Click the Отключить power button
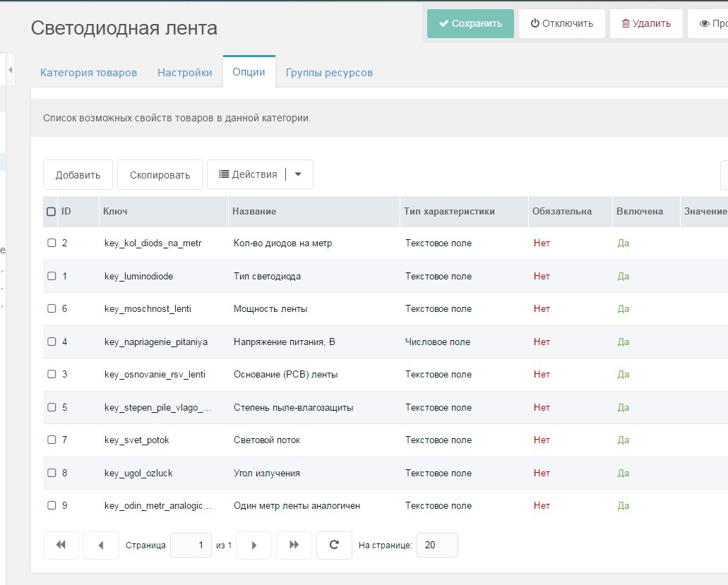This screenshot has width=728, height=585. [561, 23]
